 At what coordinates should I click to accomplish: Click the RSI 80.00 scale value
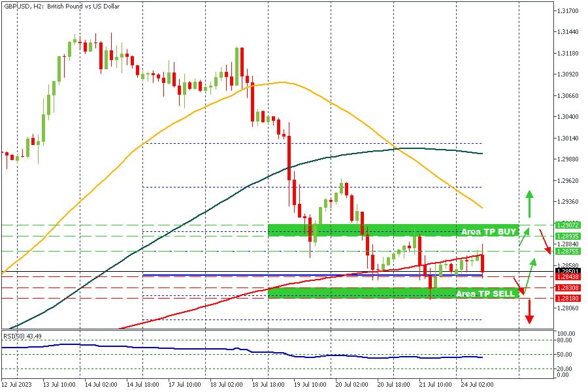click(564, 340)
